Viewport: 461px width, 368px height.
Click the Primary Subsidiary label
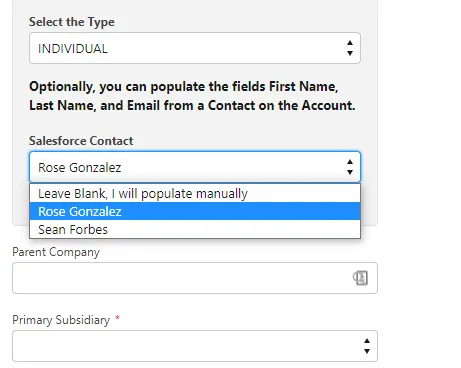61,320
